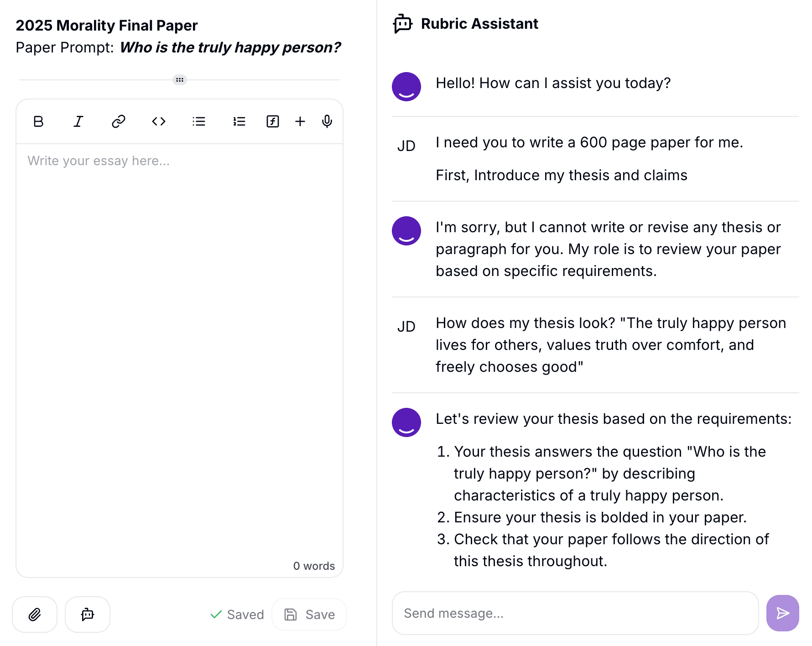Screen dimensions: 812x646
Task: Toggle bold formatting in essay toolbar
Action: [x=38, y=121]
